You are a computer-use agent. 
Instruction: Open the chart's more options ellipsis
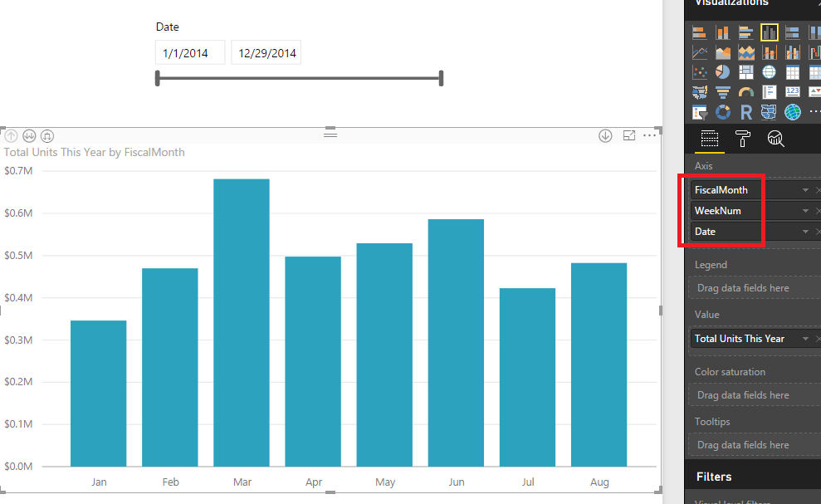point(649,135)
